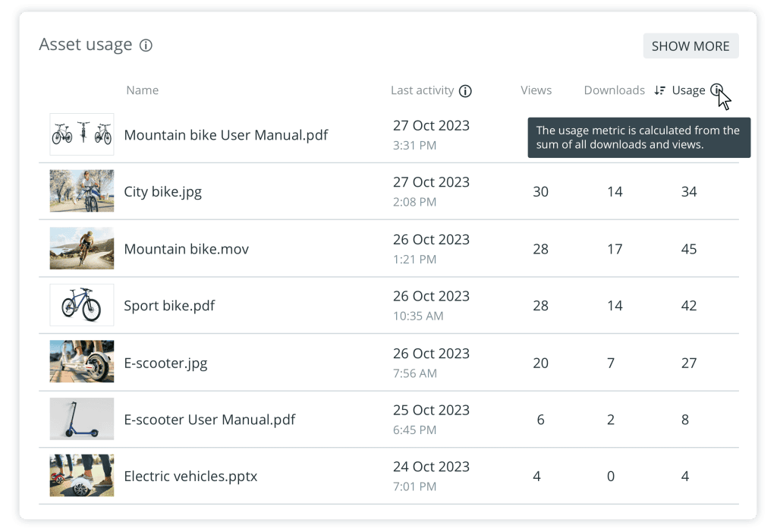
Task: Click the Downloads column header
Action: click(x=614, y=90)
